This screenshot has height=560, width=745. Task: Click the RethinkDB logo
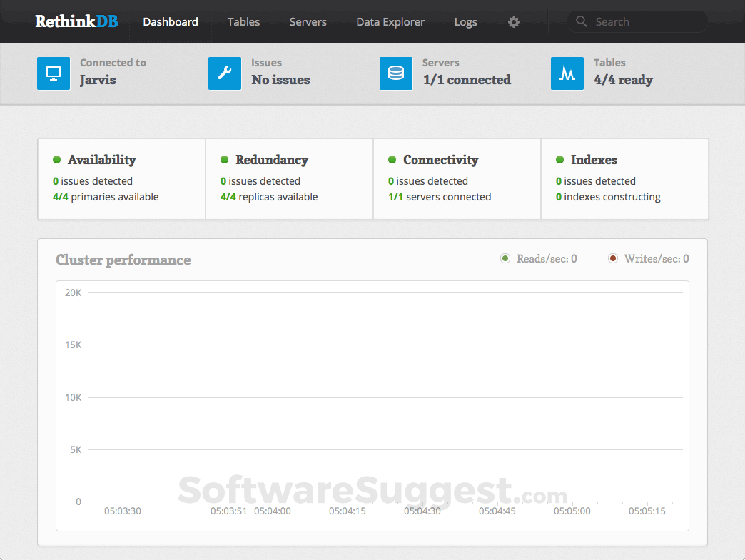coord(75,21)
